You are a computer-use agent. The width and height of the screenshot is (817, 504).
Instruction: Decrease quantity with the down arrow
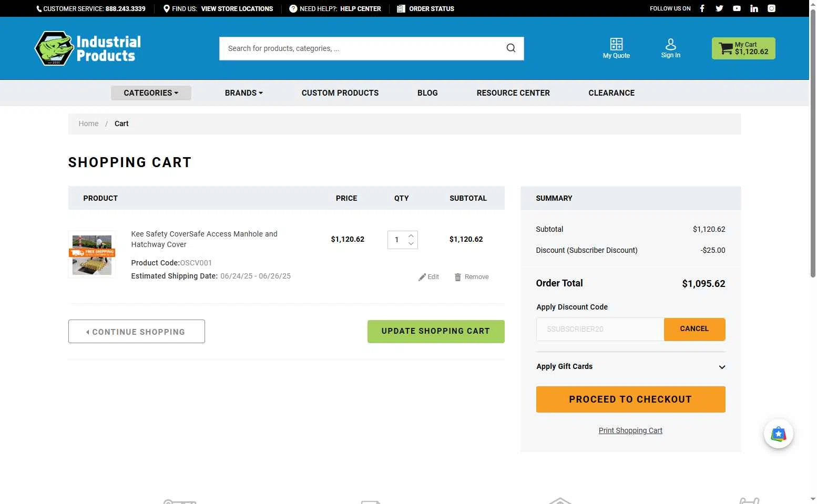[x=411, y=244]
